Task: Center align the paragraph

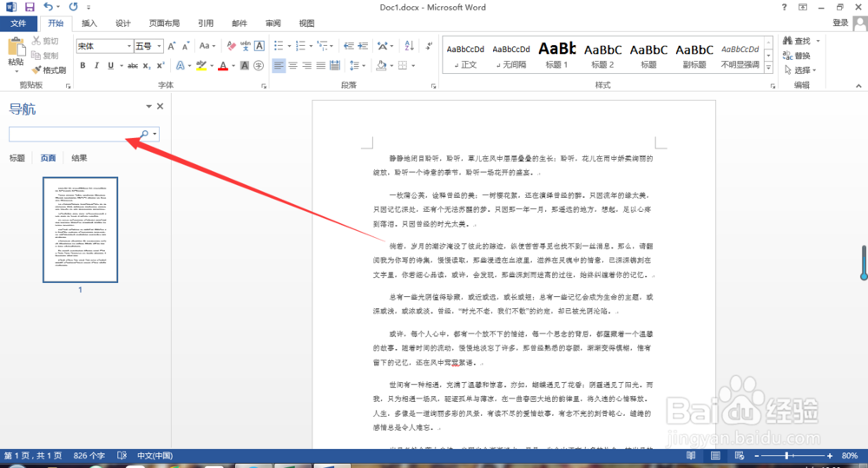Action: coord(293,65)
